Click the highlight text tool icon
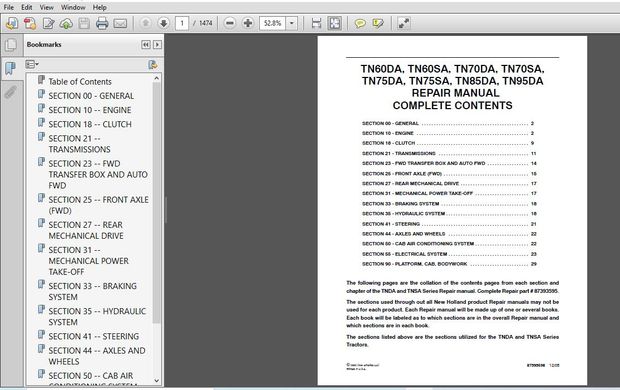Screen dimensions: 620x390 coord(378,23)
